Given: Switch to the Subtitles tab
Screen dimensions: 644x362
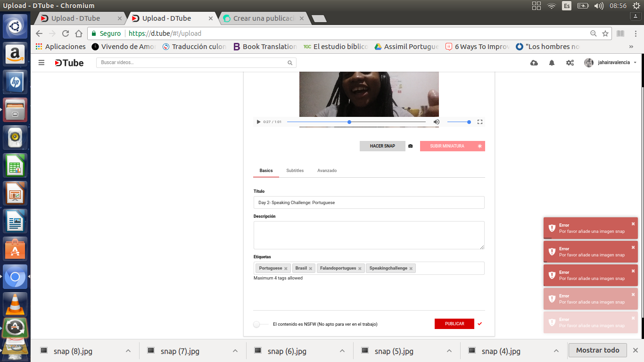Looking at the screenshot, I should [x=295, y=171].
